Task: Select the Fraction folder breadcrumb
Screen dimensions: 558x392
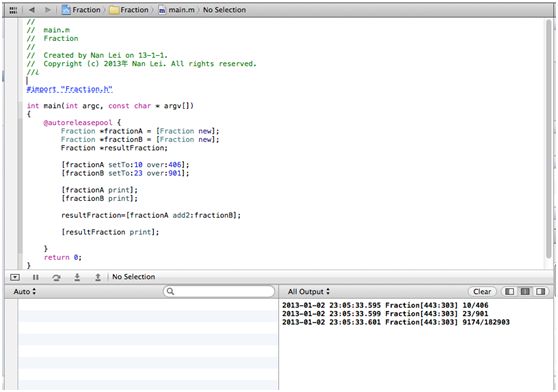Action: pos(129,10)
